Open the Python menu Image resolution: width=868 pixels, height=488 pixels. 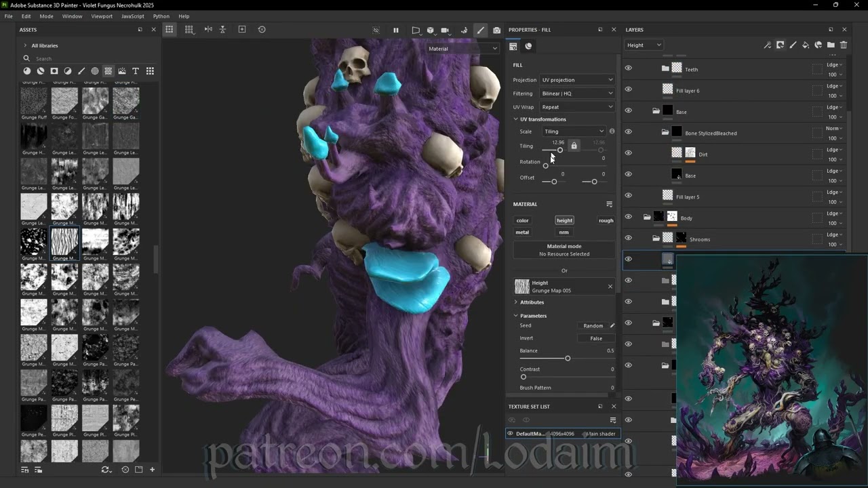point(161,16)
